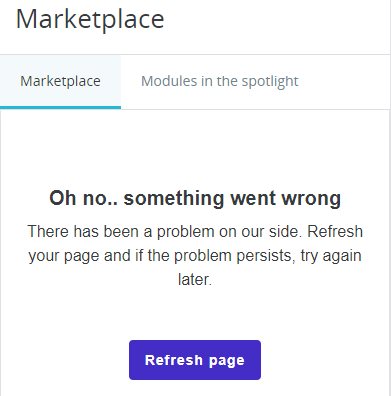The height and width of the screenshot is (396, 391).
Task: Click the 'Oh no.. something went wrong' heading
Action: coord(195,198)
